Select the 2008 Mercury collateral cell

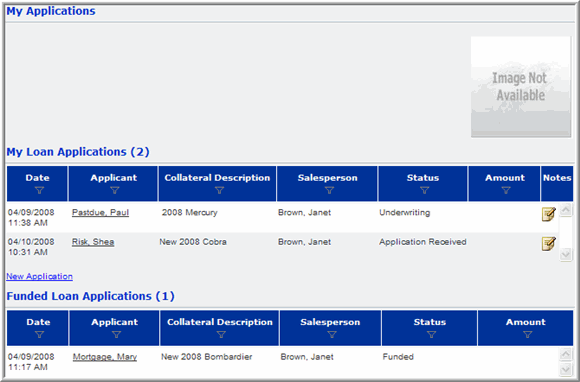click(189, 213)
